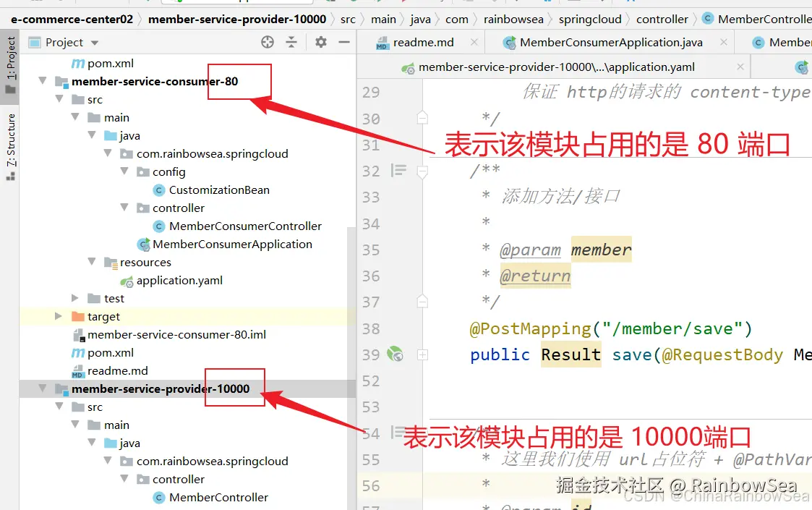This screenshot has width=812, height=510.
Task: Click e-commerce-center02 breadcrumb
Action: pos(72,20)
